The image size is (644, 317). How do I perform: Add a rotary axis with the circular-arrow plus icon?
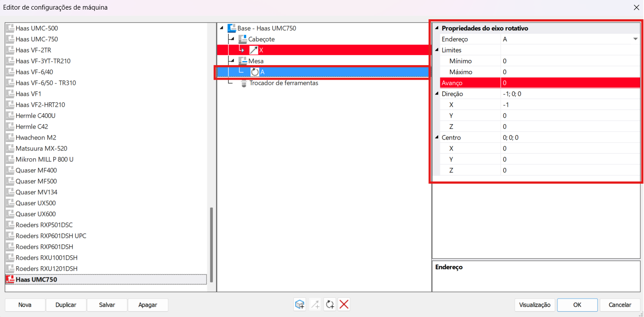click(x=330, y=305)
